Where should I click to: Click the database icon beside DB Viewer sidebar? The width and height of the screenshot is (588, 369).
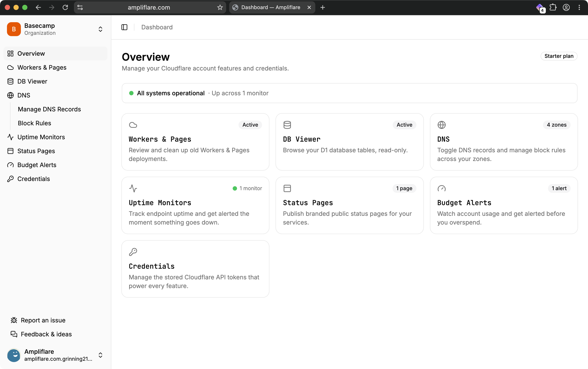point(10,81)
